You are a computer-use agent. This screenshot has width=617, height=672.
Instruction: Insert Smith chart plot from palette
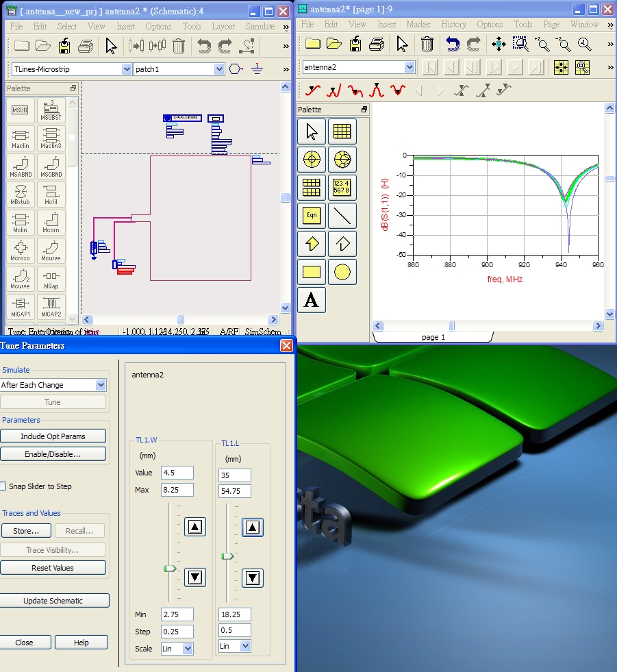[342, 160]
